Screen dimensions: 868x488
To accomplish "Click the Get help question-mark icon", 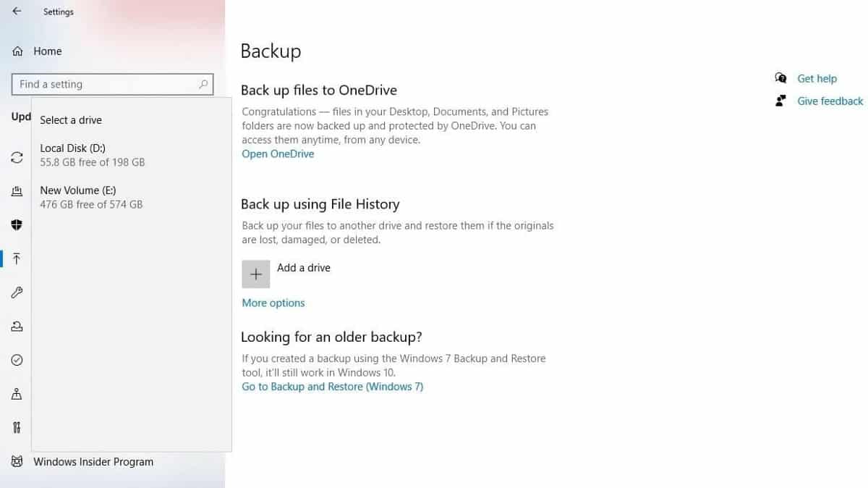I will 780,78.
